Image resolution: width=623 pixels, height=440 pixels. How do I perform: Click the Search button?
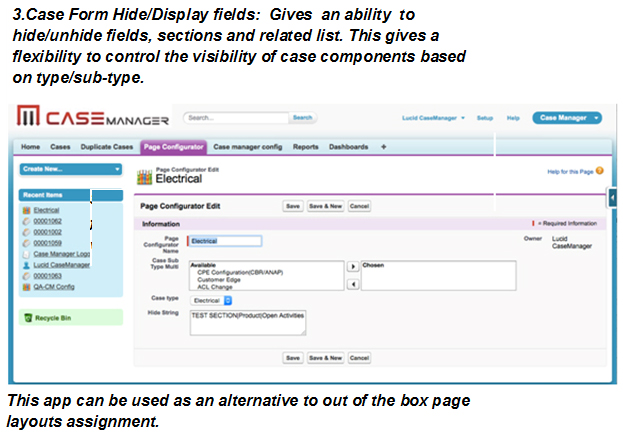[x=302, y=118]
